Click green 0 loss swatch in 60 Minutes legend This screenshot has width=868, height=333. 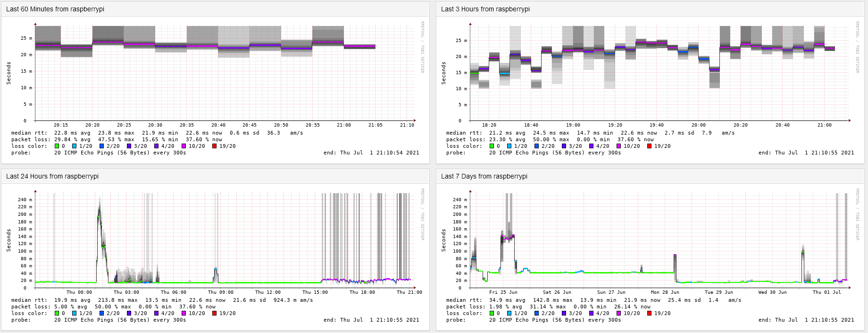coord(57,146)
